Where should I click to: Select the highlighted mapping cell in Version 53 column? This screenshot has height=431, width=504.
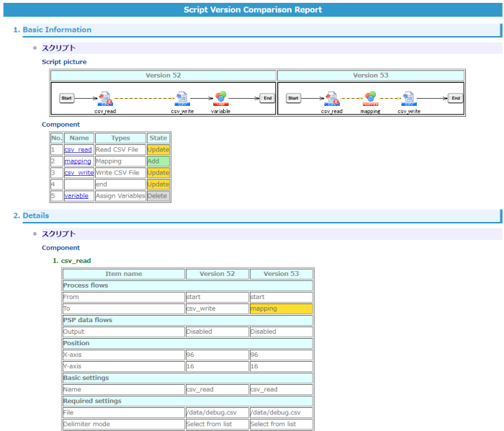[281, 308]
